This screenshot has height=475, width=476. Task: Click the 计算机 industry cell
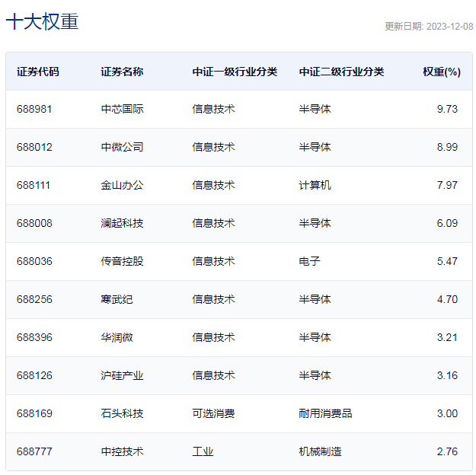tap(315, 185)
